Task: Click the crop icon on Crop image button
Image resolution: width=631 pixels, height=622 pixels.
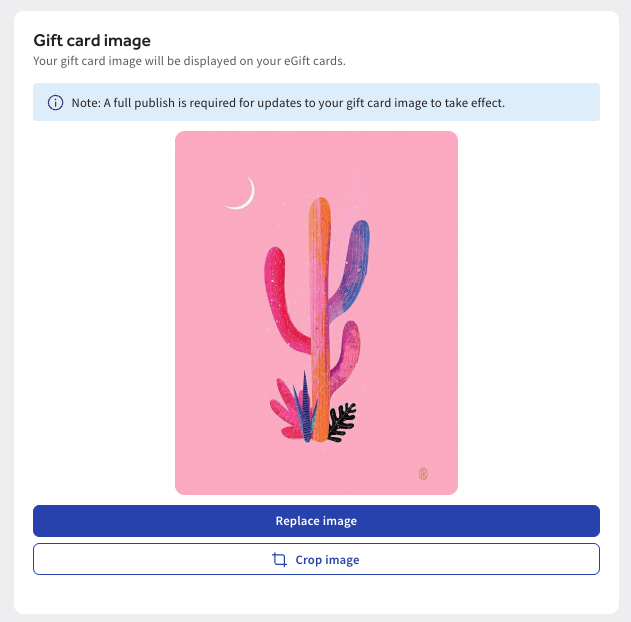Action: point(280,560)
